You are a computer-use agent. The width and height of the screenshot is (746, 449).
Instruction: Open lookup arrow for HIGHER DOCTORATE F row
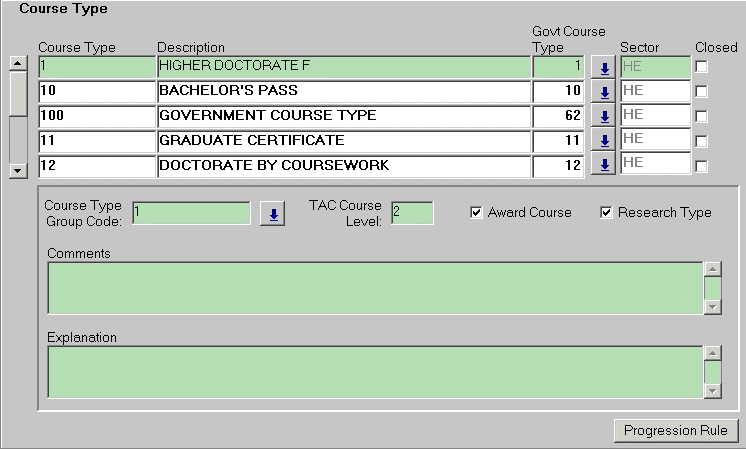pos(603,68)
